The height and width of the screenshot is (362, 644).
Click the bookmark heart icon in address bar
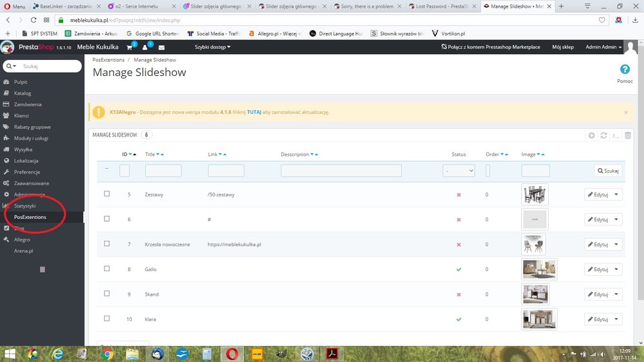click(x=601, y=20)
